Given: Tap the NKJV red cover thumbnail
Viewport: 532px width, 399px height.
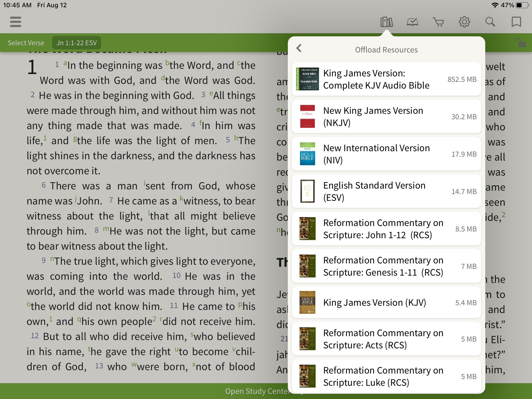Looking at the screenshot, I should point(308,116).
